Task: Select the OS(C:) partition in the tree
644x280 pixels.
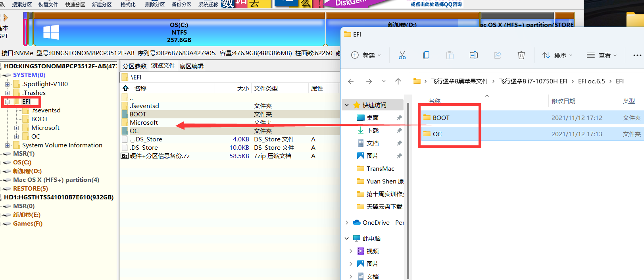Action: tap(22, 162)
